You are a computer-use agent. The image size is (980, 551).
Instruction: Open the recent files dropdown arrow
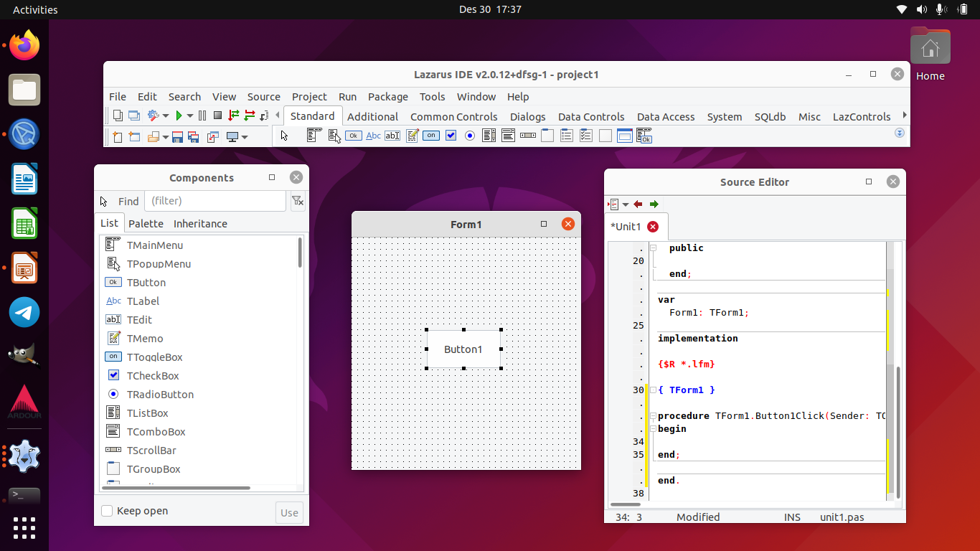pyautogui.click(x=166, y=136)
